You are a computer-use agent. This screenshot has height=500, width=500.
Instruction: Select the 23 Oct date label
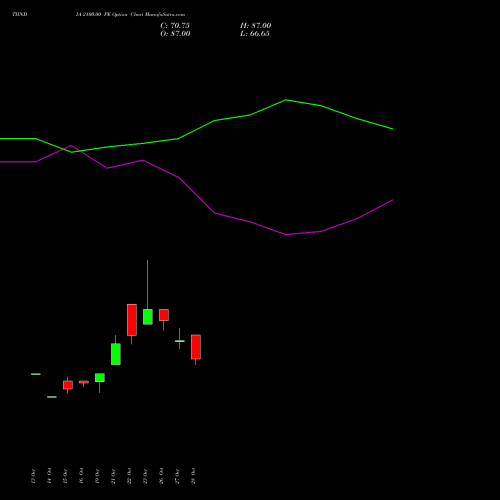145,476
